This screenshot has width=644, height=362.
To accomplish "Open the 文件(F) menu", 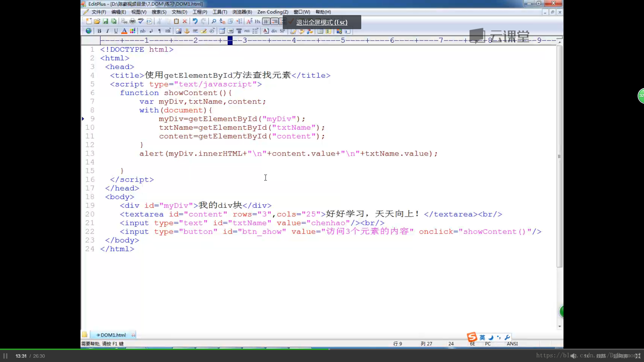I will coord(99,12).
